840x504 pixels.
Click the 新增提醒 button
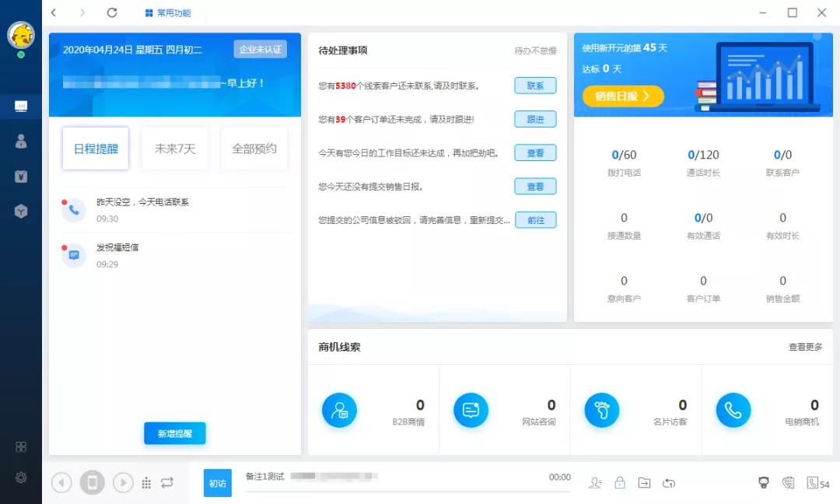(175, 433)
